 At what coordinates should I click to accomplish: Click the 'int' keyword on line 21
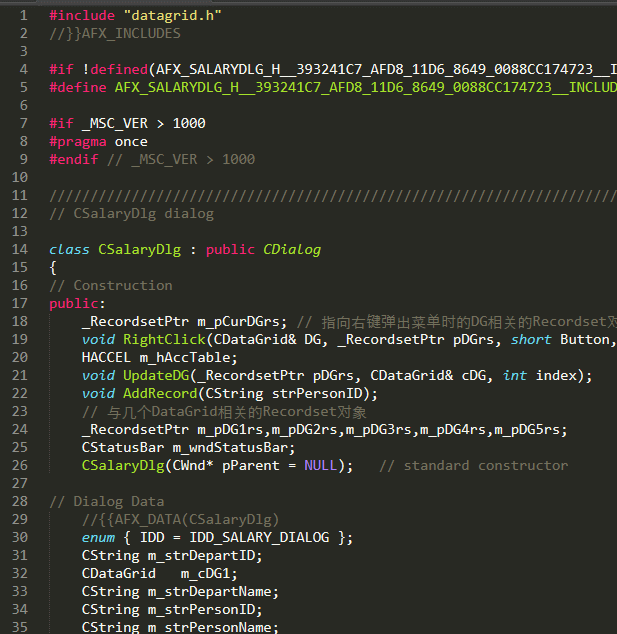[515, 376]
